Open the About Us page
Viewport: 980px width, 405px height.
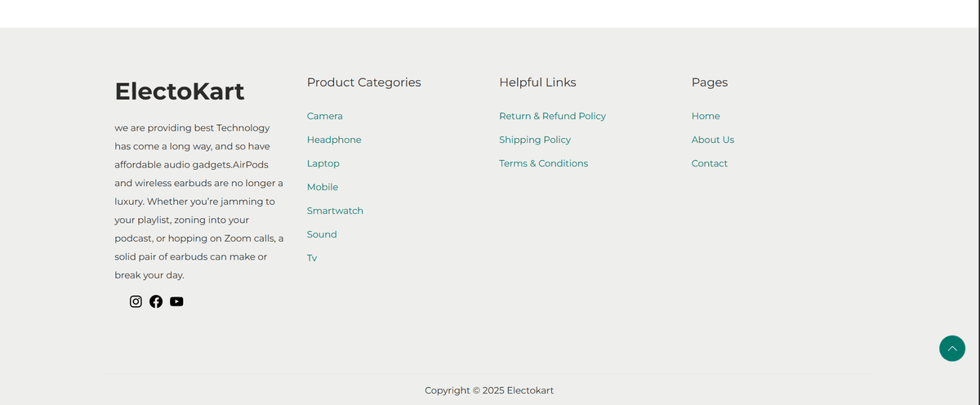(712, 140)
